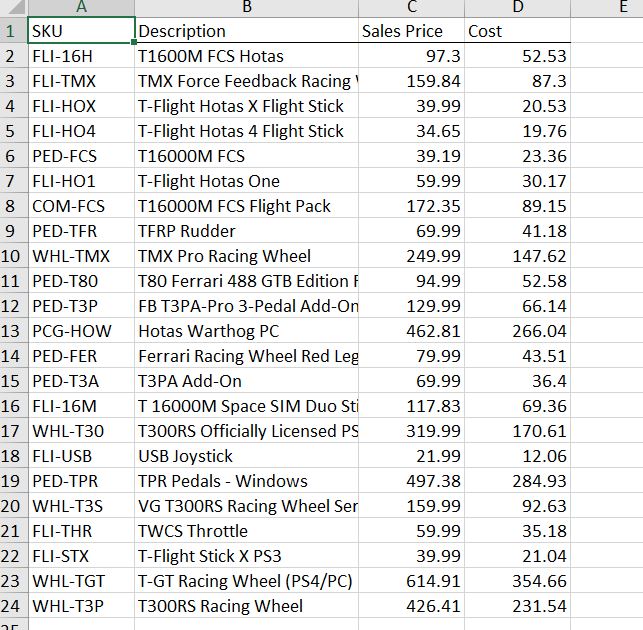Select cost value 87.3
Image resolution: width=643 pixels, height=630 pixels.
coord(518,81)
